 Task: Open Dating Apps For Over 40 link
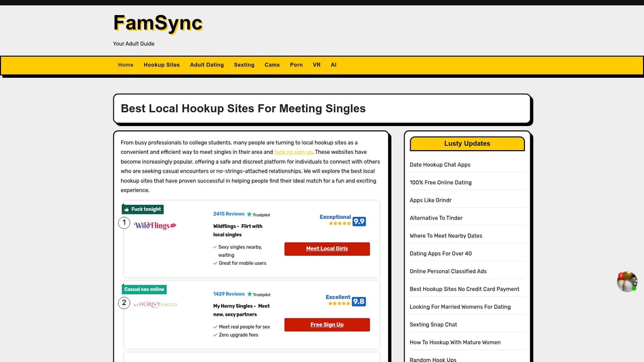441,253
